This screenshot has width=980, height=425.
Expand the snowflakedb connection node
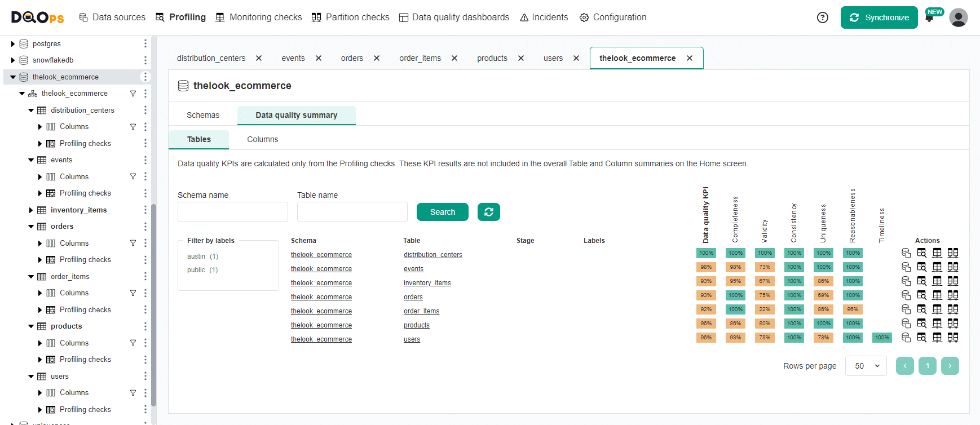[x=13, y=60]
